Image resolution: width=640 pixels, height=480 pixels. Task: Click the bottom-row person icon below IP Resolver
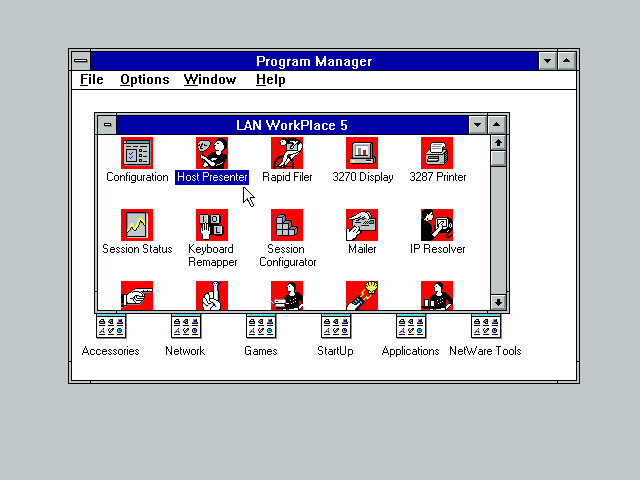[437, 296]
